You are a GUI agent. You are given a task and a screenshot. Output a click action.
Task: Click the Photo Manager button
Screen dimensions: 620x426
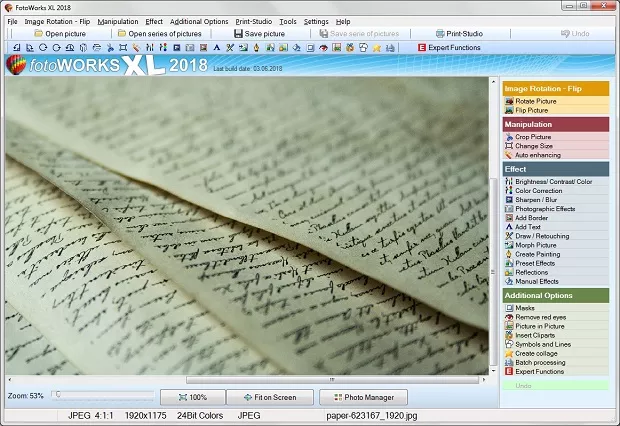click(x=363, y=397)
